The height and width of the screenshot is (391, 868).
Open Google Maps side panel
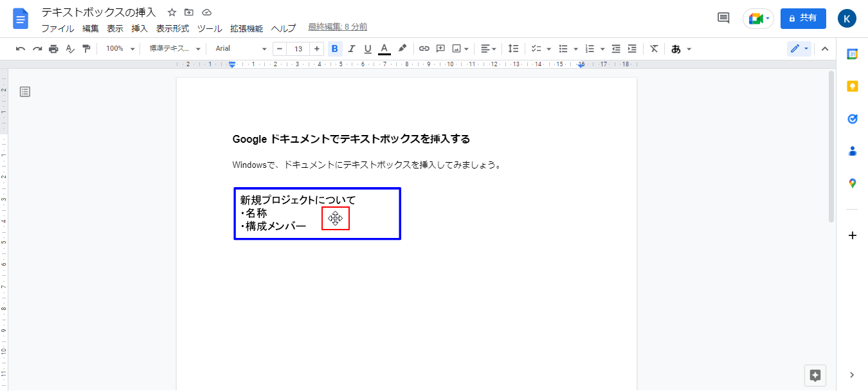[x=853, y=183]
